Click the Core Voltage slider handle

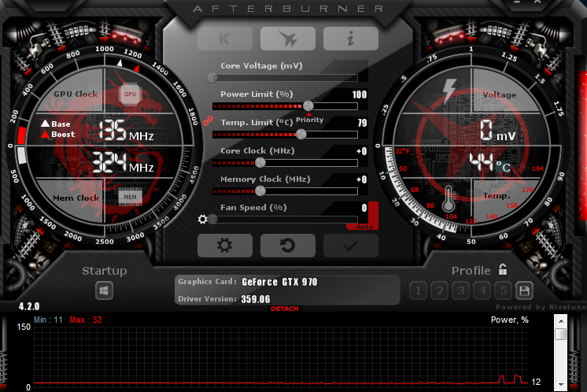click(212, 77)
